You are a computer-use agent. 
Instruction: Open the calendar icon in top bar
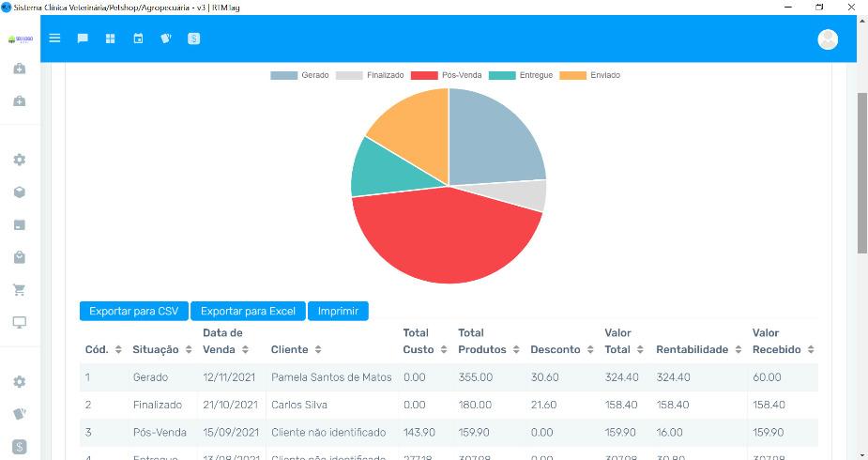point(138,38)
